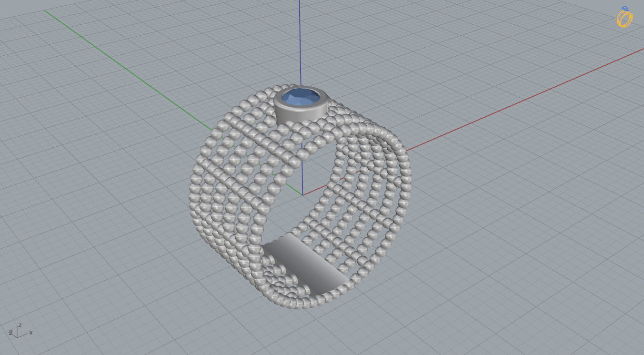Viewport: 644px width, 355px height.
Task: Select the round bezel setting around the gem
Action: [x=300, y=117]
